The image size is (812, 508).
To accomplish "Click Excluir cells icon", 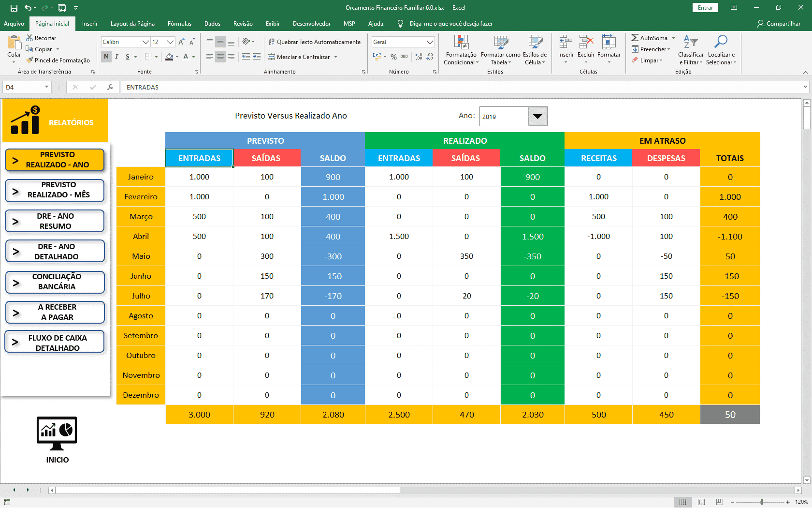I will (586, 43).
